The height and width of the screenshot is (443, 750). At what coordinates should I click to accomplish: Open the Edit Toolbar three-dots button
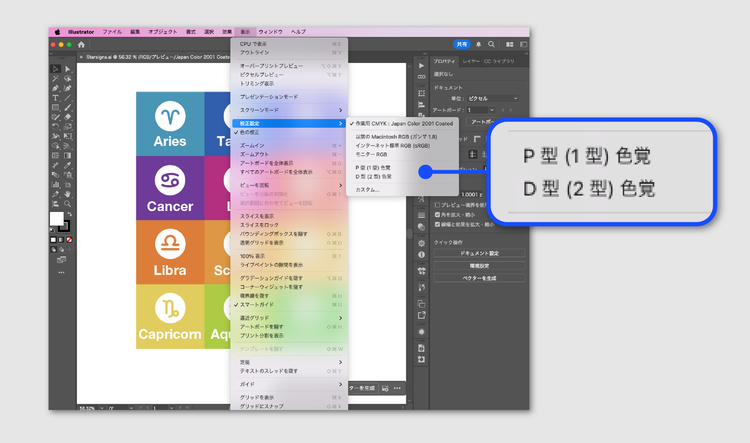[x=61, y=272]
